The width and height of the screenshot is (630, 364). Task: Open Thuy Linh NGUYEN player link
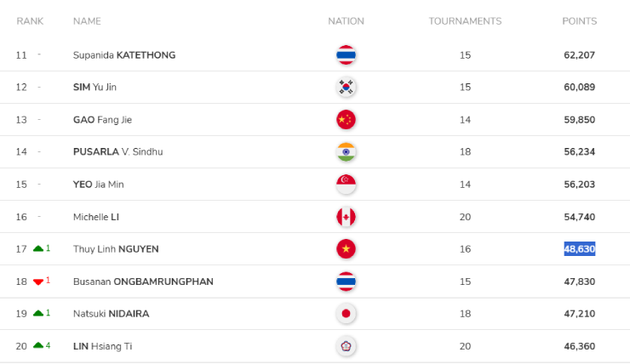pos(116,249)
